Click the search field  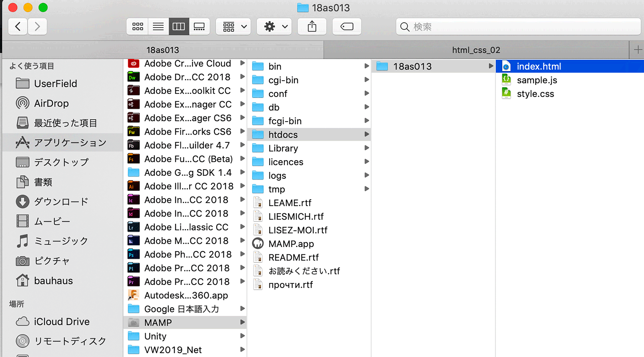[518, 27]
